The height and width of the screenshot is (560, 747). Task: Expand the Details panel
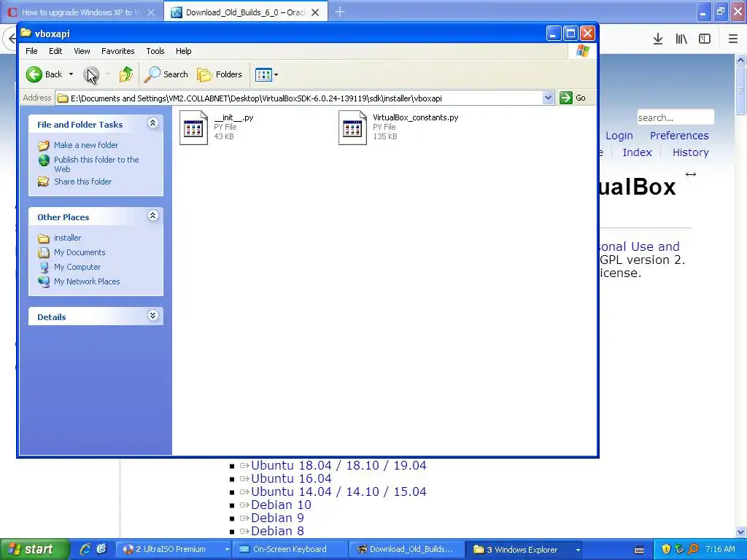point(153,316)
